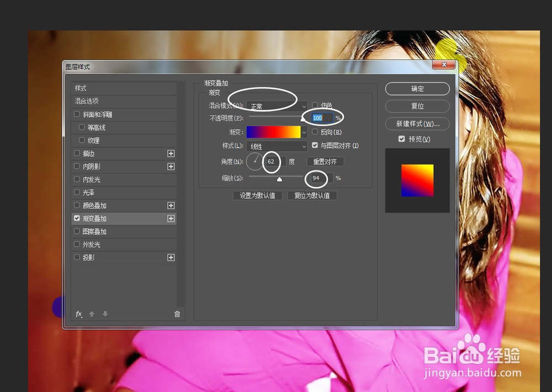Click the 缩放 scale slider handle
Viewport: 552px width, 392px height.
tap(279, 179)
